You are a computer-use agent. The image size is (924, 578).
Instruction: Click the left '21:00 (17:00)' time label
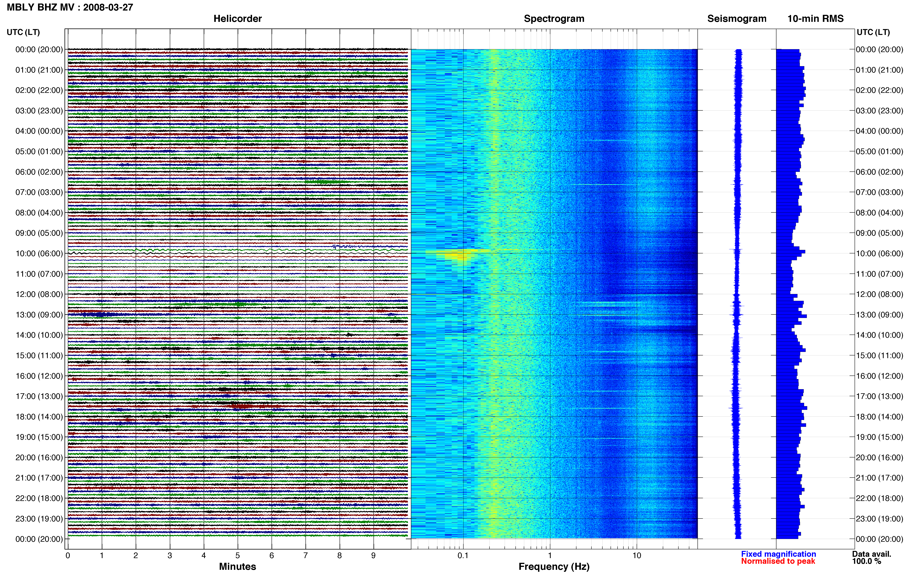pyautogui.click(x=39, y=478)
